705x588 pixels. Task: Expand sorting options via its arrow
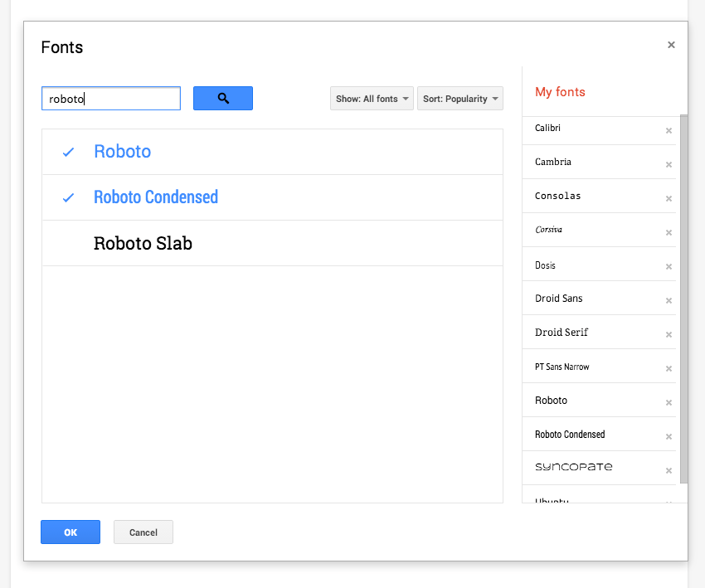[496, 98]
